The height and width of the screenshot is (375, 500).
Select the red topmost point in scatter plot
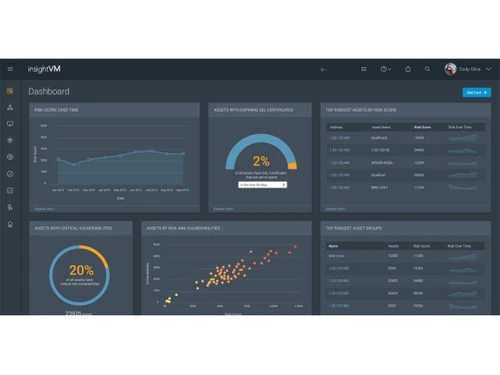point(295,247)
